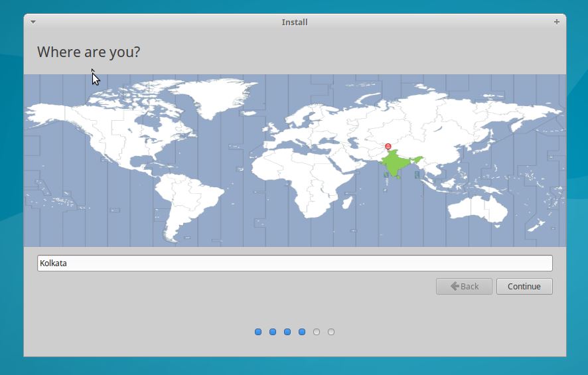Click the Kolkata location text field
588x375 pixels.
click(x=295, y=263)
